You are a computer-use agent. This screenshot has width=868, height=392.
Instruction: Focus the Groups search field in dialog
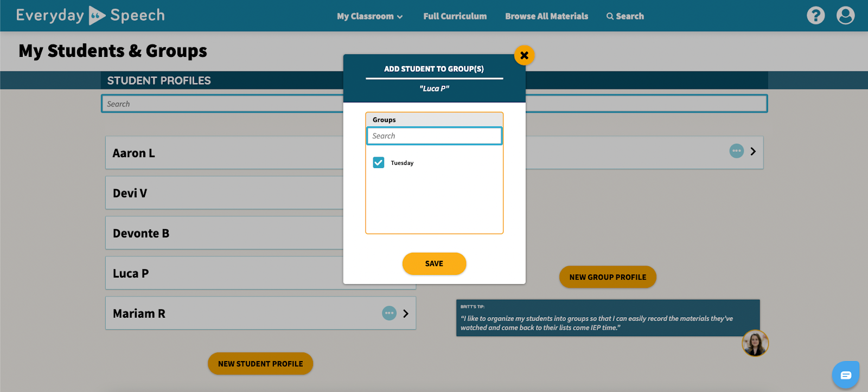coord(434,136)
